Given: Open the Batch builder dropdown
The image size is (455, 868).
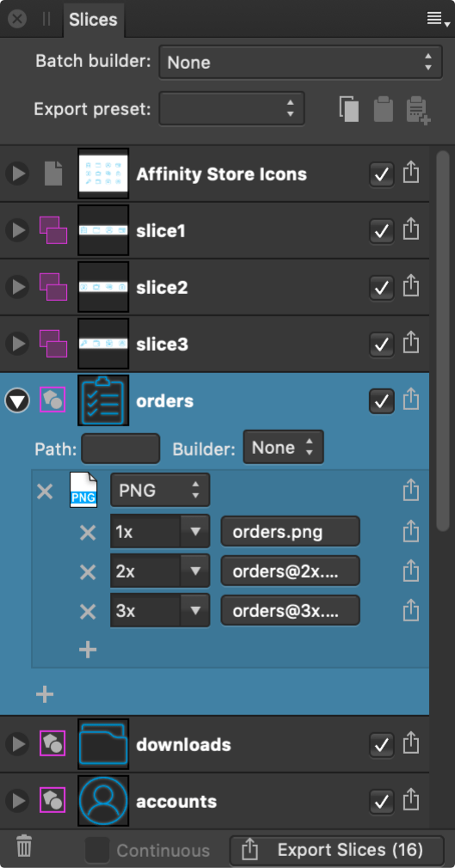Looking at the screenshot, I should 300,63.
